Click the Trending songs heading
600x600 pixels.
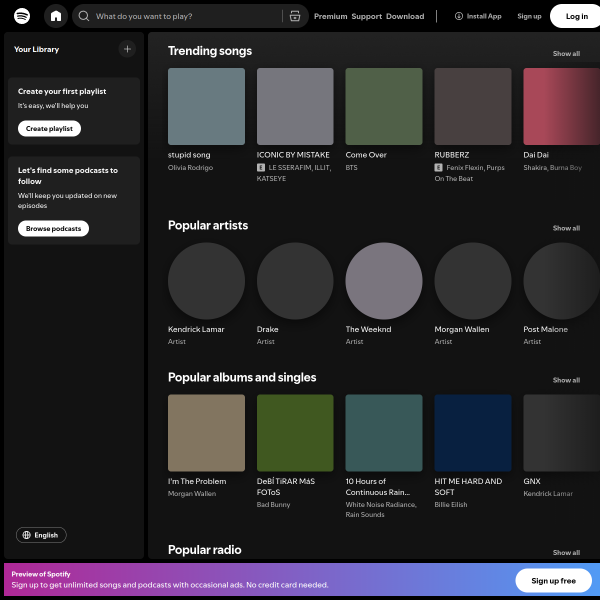[210, 51]
